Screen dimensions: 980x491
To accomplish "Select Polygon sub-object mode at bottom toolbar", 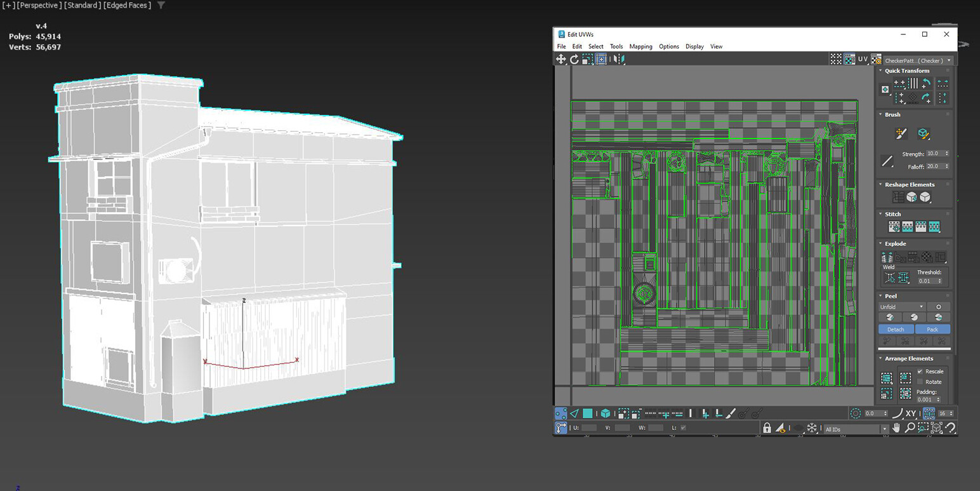I will 586,413.
